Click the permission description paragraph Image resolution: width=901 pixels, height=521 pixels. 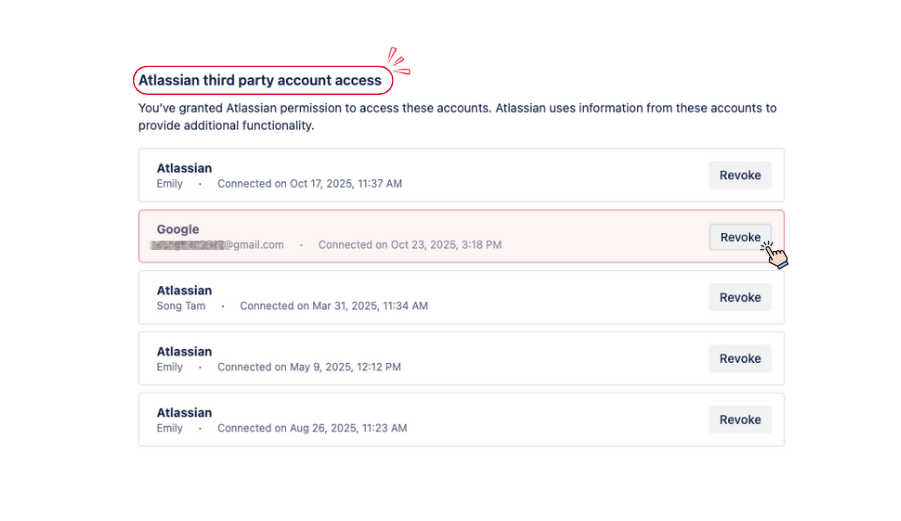tap(457, 117)
